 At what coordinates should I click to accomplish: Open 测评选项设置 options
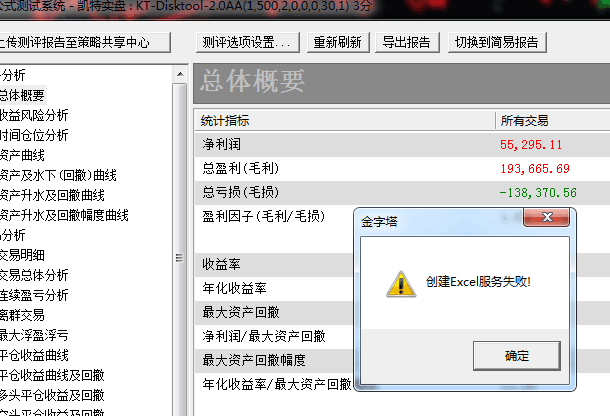248,42
